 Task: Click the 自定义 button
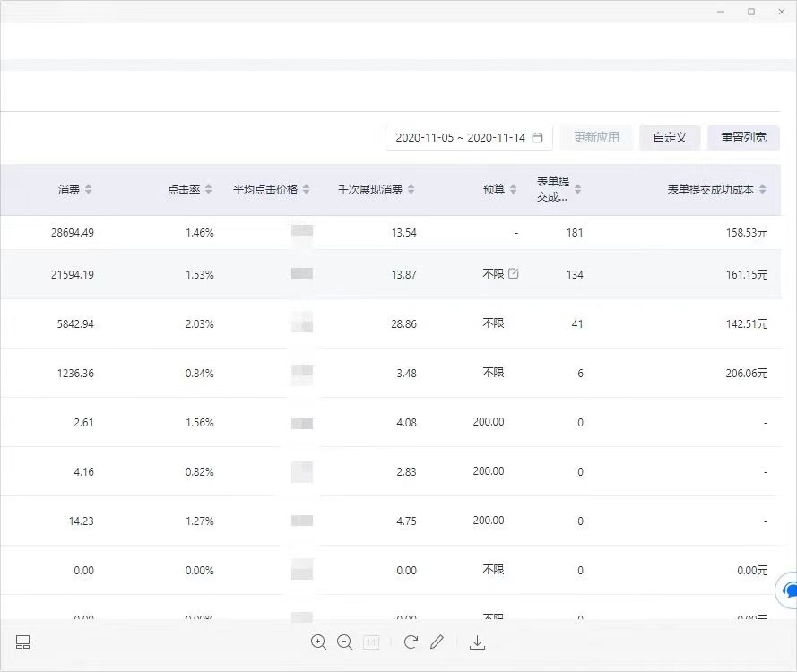tap(670, 138)
